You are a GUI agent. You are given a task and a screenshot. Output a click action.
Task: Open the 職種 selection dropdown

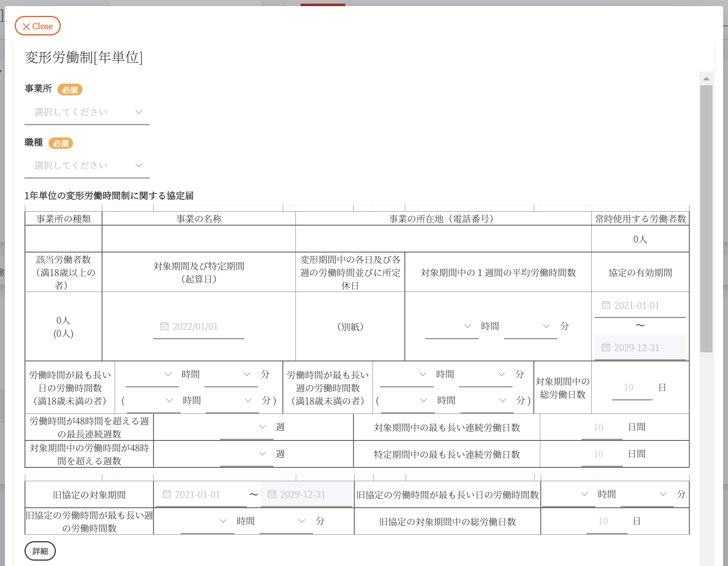click(x=87, y=166)
